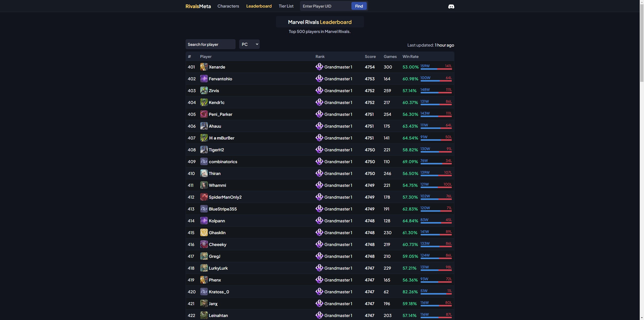Open the Win Rate column header

[x=410, y=56]
